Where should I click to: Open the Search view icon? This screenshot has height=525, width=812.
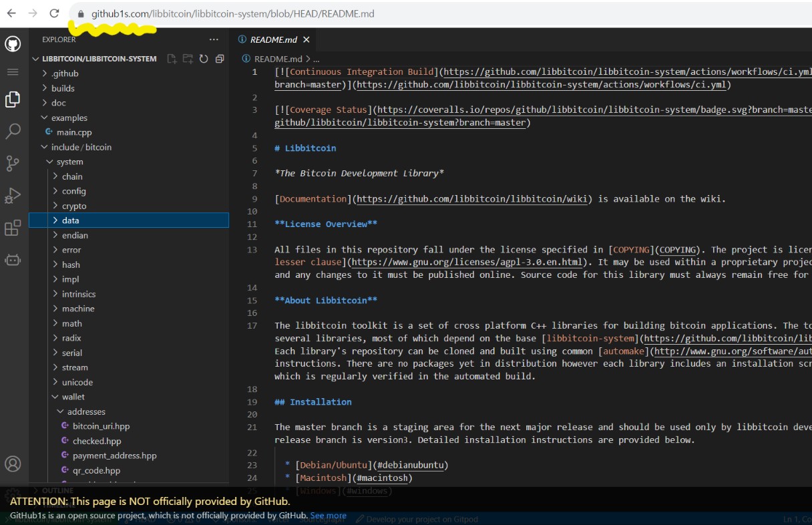13,131
